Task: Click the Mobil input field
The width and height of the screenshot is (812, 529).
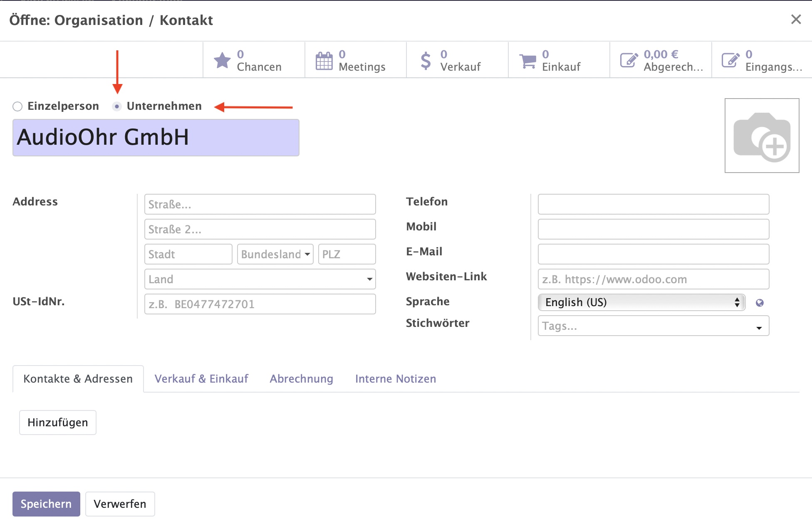Action: coord(654,229)
